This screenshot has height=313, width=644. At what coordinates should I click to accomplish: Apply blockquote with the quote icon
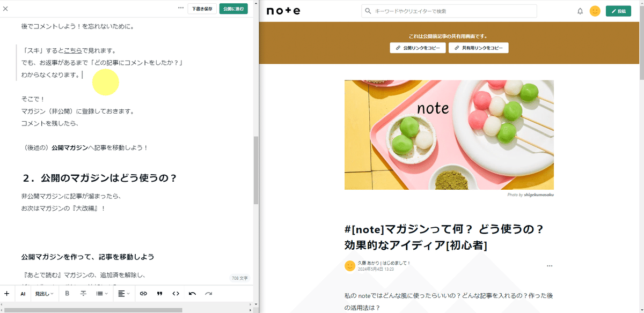click(159, 294)
